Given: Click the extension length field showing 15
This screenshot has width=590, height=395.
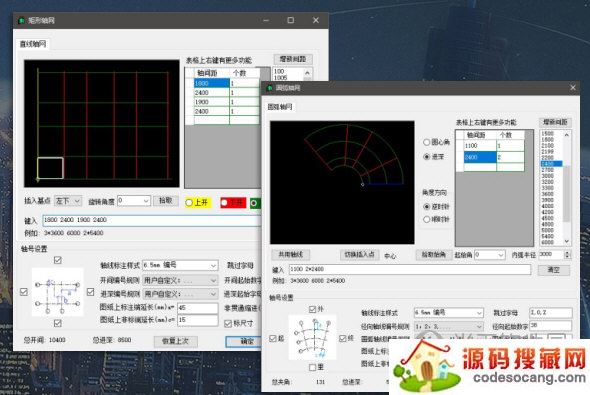Looking at the screenshot, I should tap(198, 320).
